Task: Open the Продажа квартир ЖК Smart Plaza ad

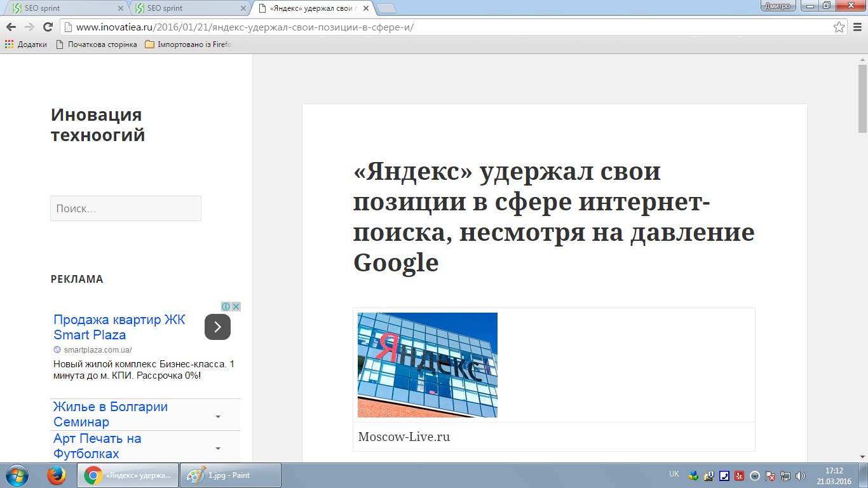Action: [119, 327]
